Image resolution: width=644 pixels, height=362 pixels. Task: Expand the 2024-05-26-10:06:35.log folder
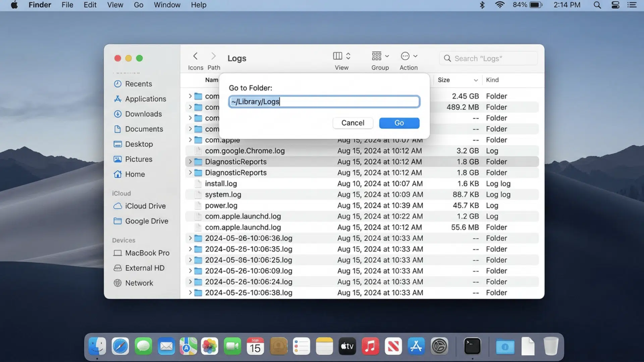pos(190,249)
